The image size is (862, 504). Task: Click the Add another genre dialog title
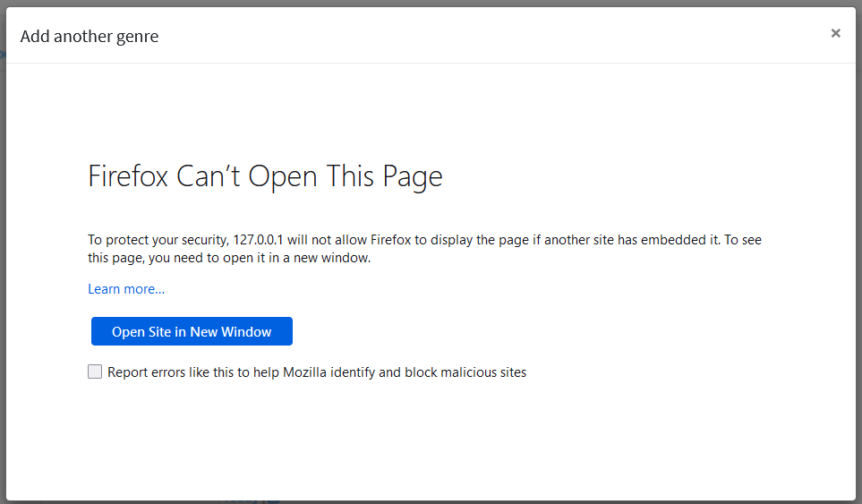coord(90,37)
